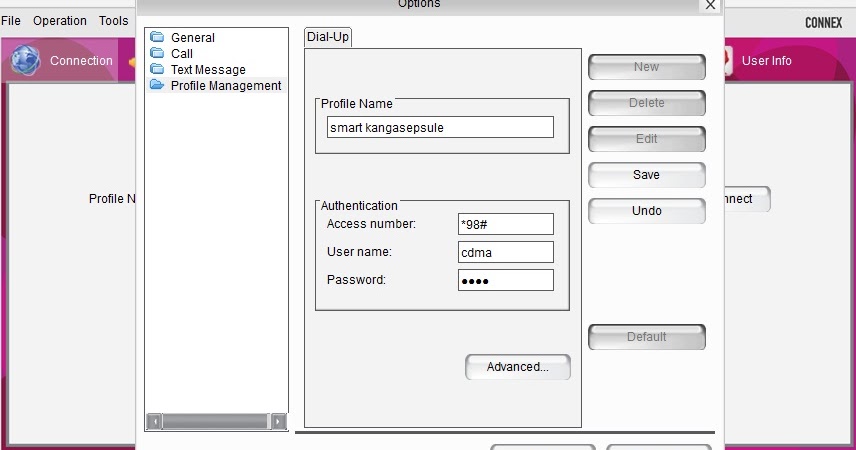Click the Password field
The height and width of the screenshot is (450, 856).
point(506,280)
